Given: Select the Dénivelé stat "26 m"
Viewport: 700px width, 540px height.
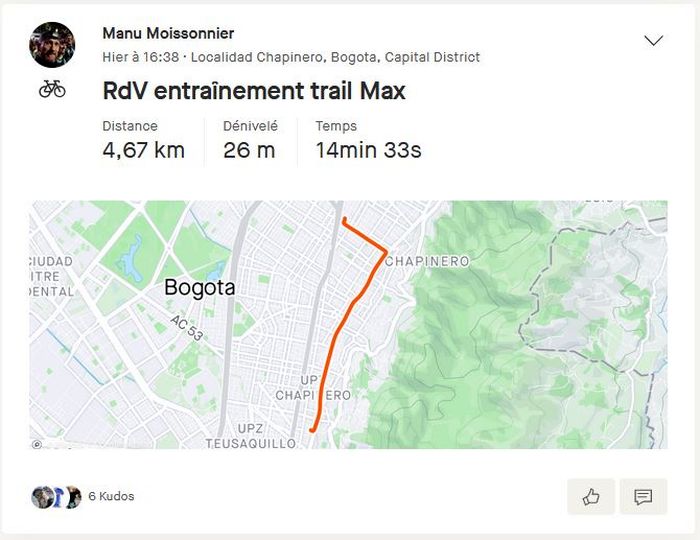Looking at the screenshot, I should pos(248,151).
